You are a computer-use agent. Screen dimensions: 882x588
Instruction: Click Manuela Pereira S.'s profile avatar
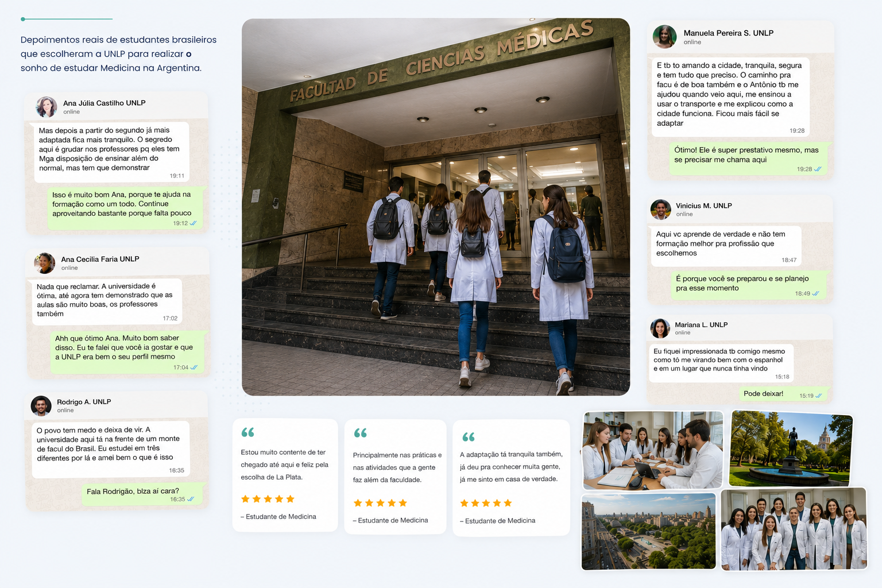click(x=664, y=37)
